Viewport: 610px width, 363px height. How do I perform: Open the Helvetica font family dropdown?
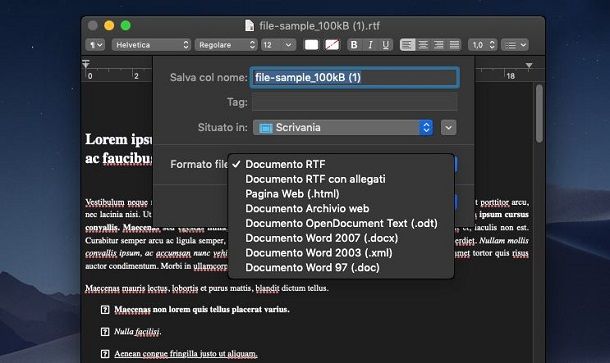click(151, 45)
